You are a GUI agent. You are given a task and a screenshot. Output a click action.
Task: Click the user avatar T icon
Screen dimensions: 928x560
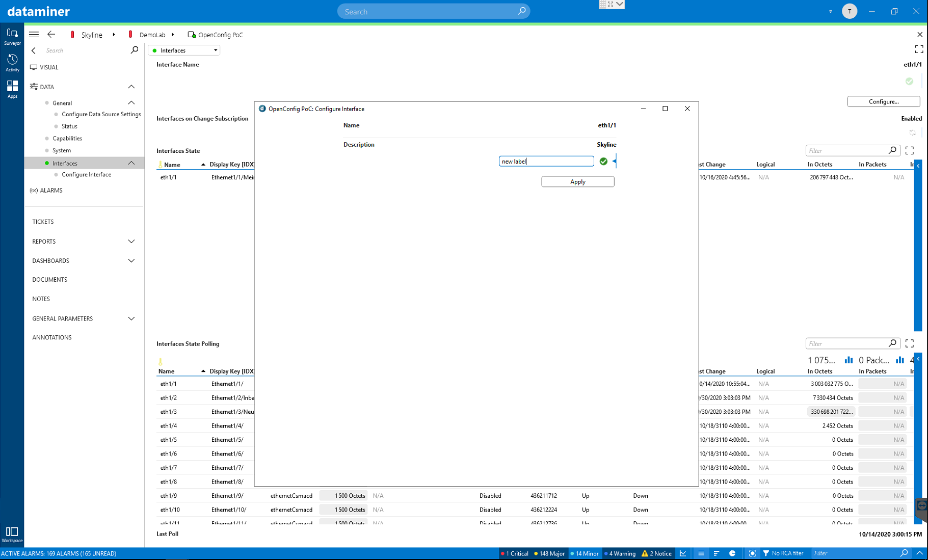pos(849,11)
